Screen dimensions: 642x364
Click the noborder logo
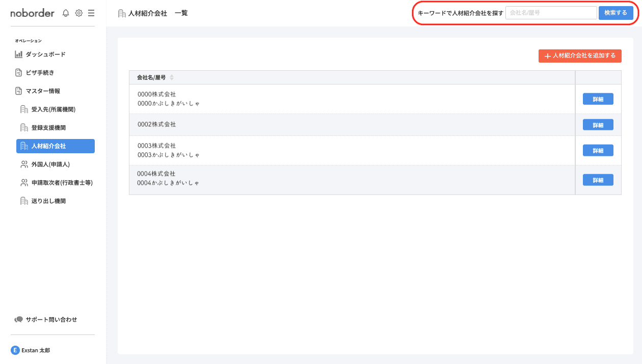(x=32, y=13)
